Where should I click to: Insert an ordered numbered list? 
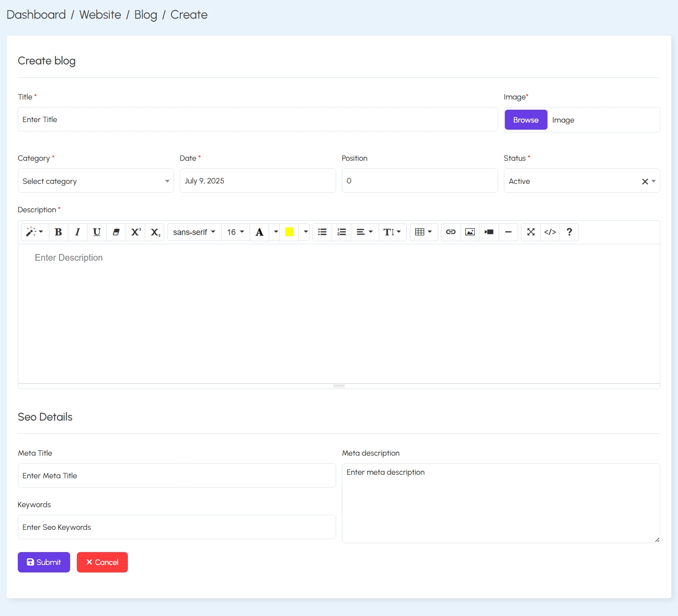[341, 232]
